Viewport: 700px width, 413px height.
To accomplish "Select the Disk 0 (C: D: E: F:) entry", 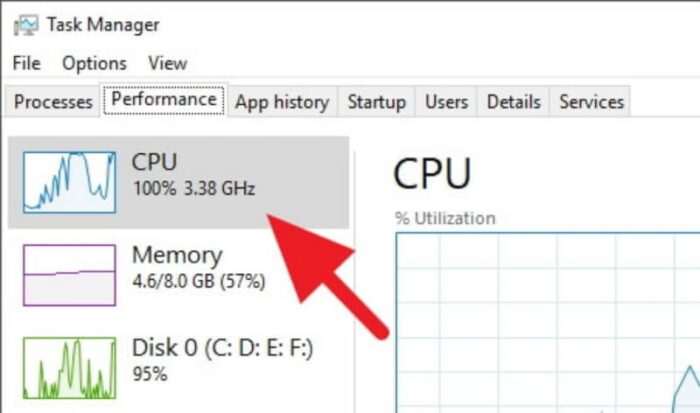I will coord(179,368).
